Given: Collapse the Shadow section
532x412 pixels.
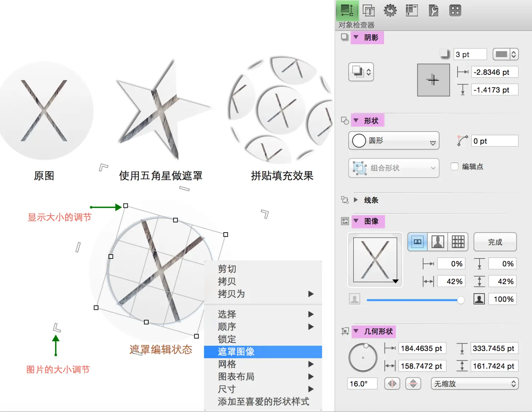Looking at the screenshot, I should (356, 37).
